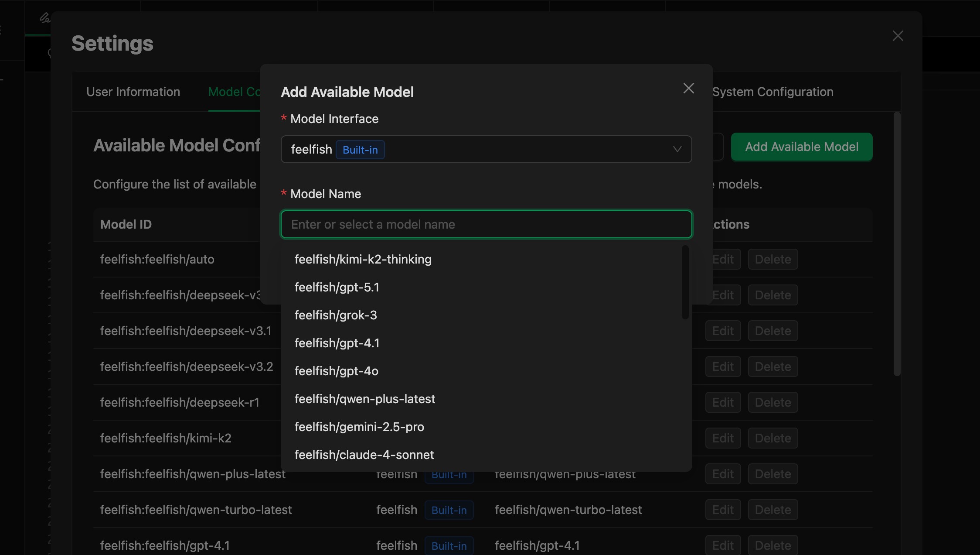
Task: Select feelfish/gpt-4o model option
Action: pyautogui.click(x=336, y=371)
